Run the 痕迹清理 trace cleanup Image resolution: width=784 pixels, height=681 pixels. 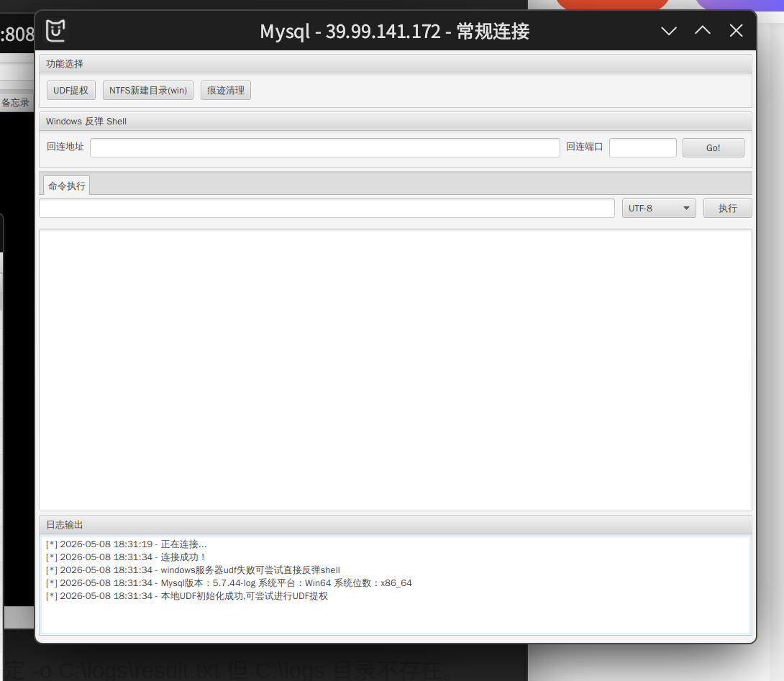click(x=226, y=91)
